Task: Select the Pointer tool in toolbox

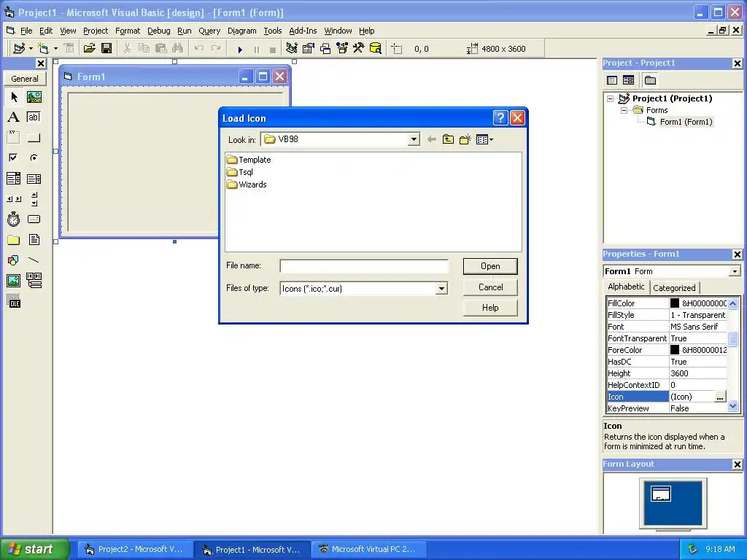Action: [14, 97]
